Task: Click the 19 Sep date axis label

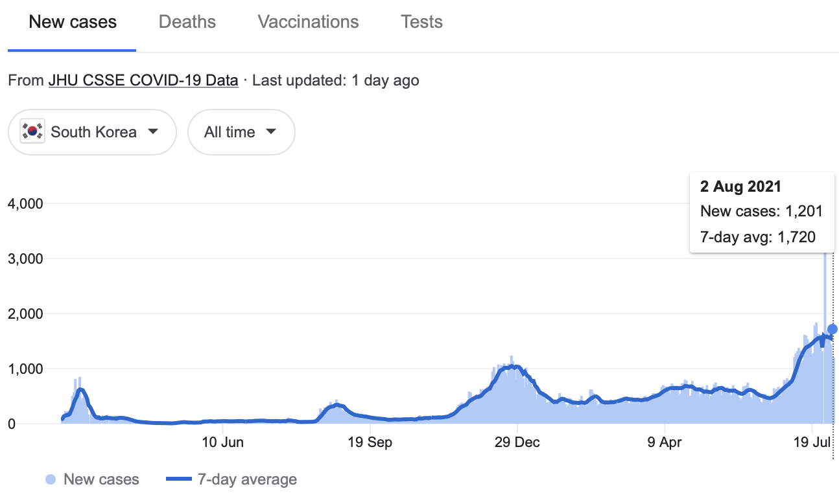Action: pyautogui.click(x=370, y=443)
